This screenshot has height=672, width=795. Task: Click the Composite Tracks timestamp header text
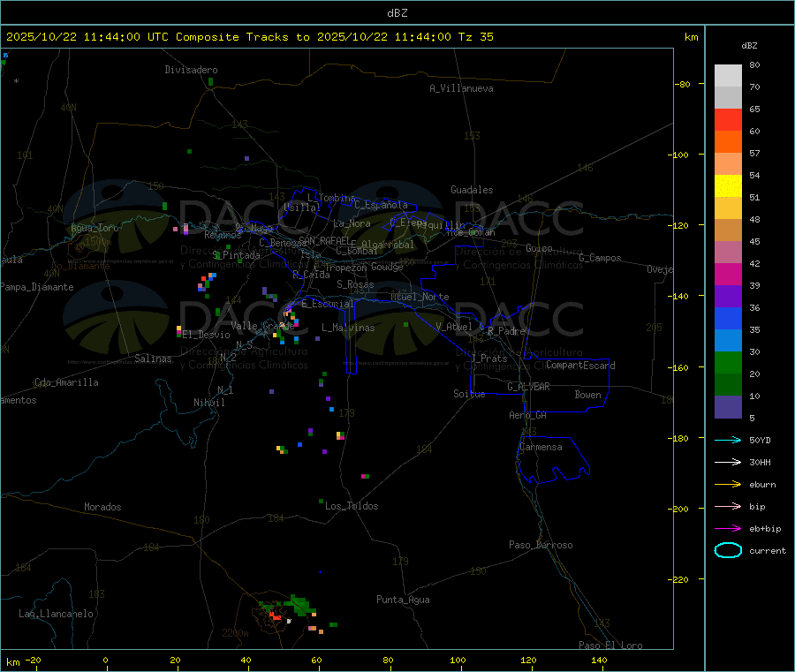[x=250, y=37]
